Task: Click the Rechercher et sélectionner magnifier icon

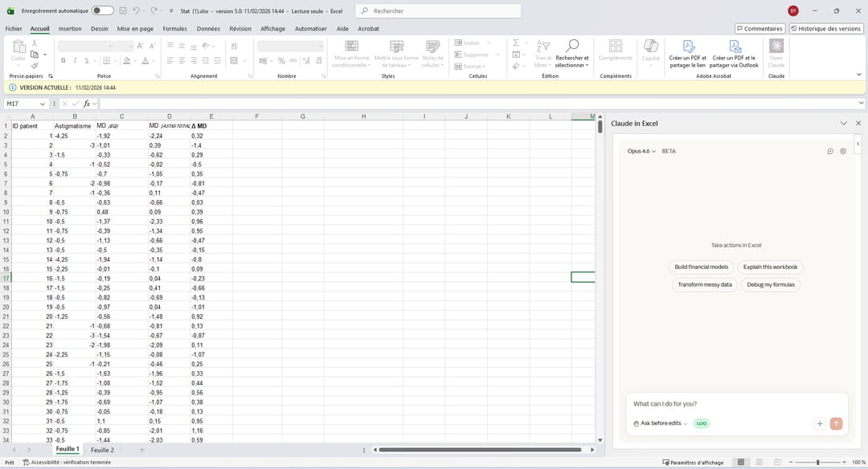Action: coord(572,47)
